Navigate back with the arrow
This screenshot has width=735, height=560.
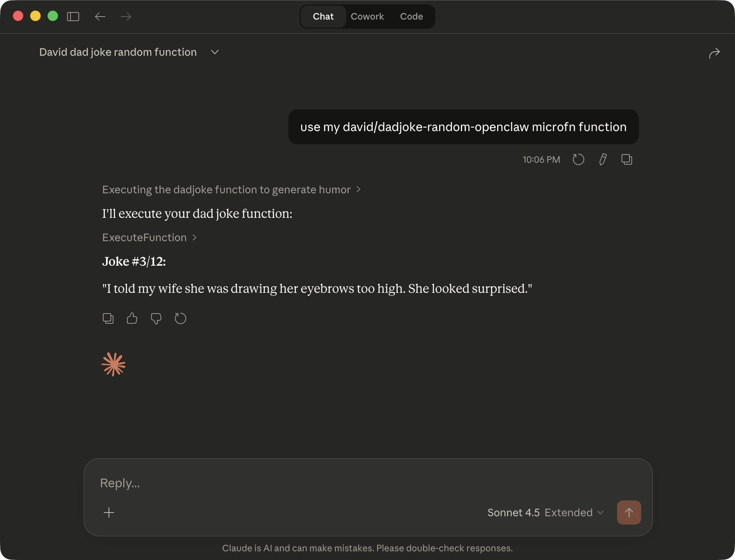click(100, 17)
